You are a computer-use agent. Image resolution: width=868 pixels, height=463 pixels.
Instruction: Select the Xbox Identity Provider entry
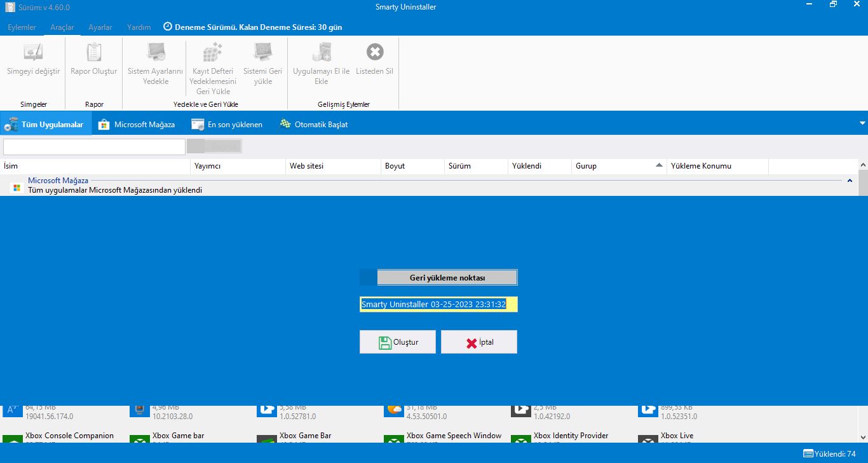click(x=571, y=436)
